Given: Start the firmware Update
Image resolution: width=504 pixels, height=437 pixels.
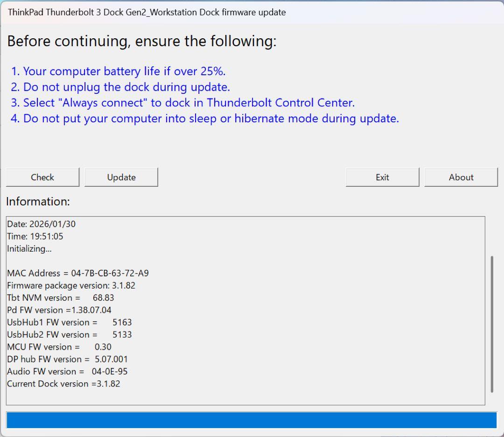Looking at the screenshot, I should (x=121, y=177).
